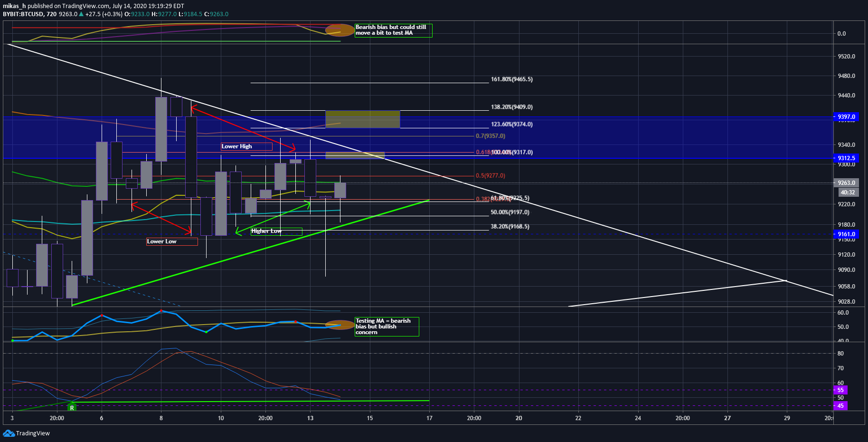This screenshot has width=868, height=442.
Task: Click the date label 13 on time axis
Action: click(310, 418)
